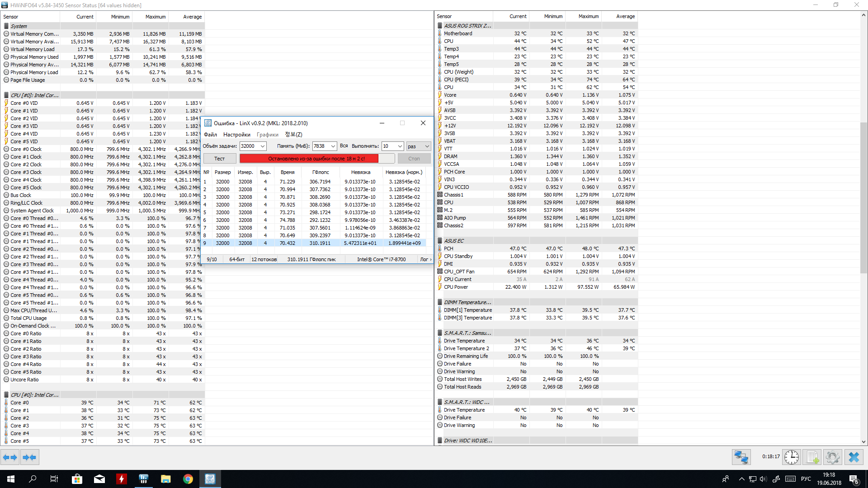Open the Настройки menu in LinX
The height and width of the screenshot is (488, 868).
236,135
